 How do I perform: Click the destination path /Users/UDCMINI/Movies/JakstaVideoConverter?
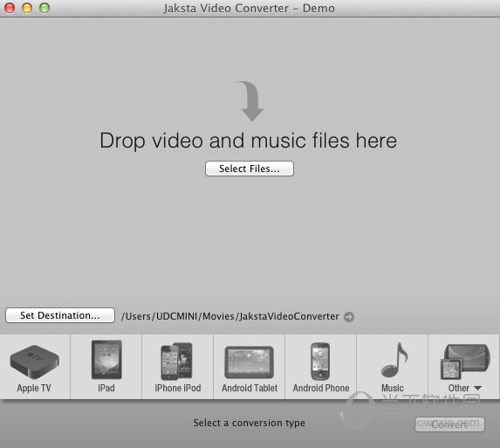(x=229, y=316)
